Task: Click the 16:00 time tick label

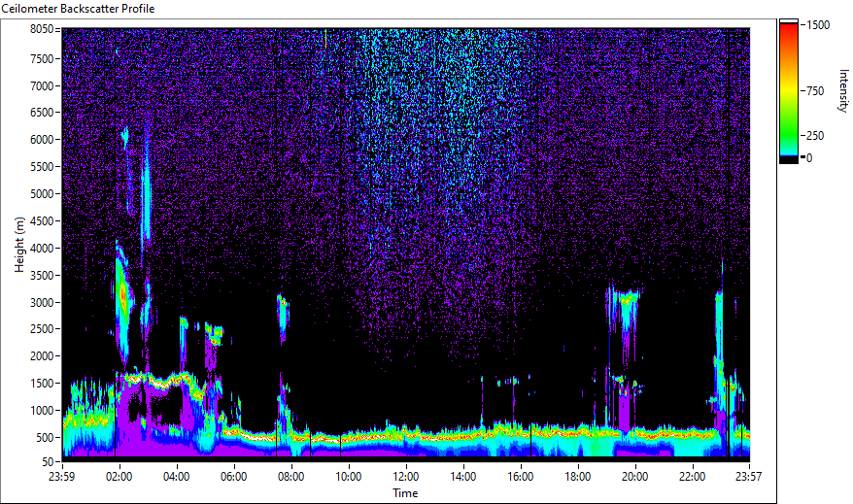Action: point(520,477)
